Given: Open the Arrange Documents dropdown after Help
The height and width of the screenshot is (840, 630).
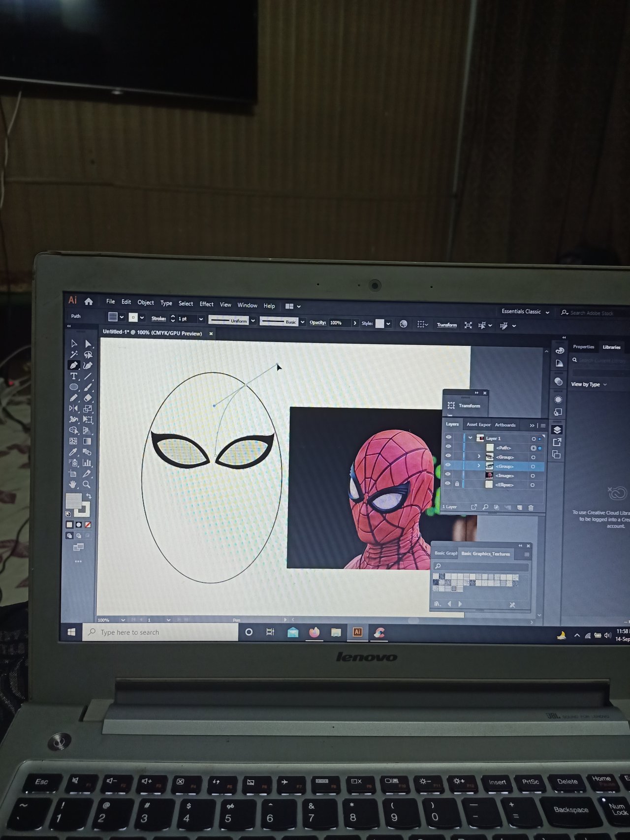Looking at the screenshot, I should (x=293, y=306).
